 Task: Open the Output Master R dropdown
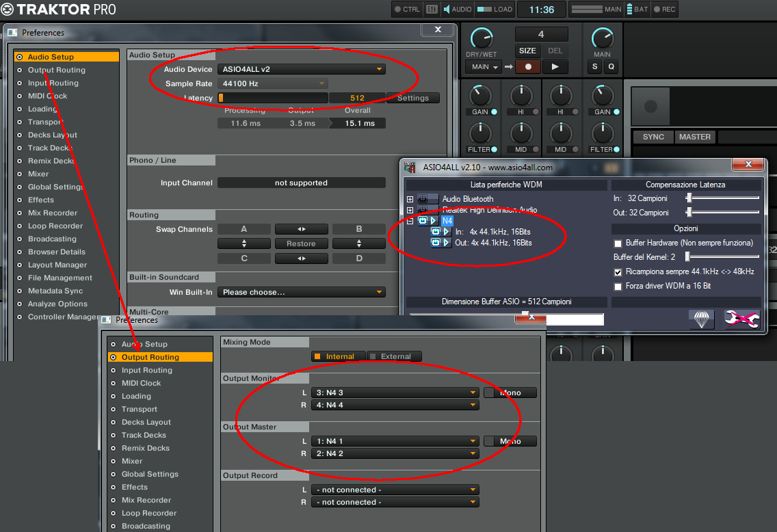pyautogui.click(x=395, y=454)
